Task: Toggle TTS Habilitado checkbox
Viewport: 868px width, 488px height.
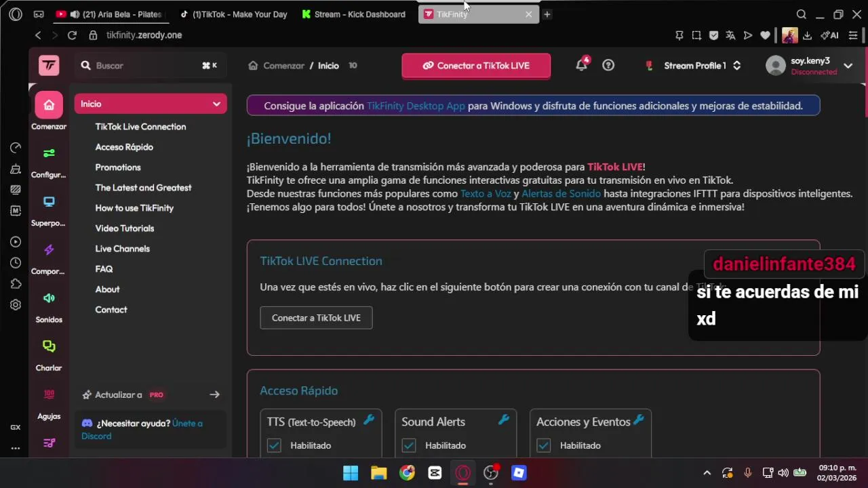Action: tap(274, 445)
